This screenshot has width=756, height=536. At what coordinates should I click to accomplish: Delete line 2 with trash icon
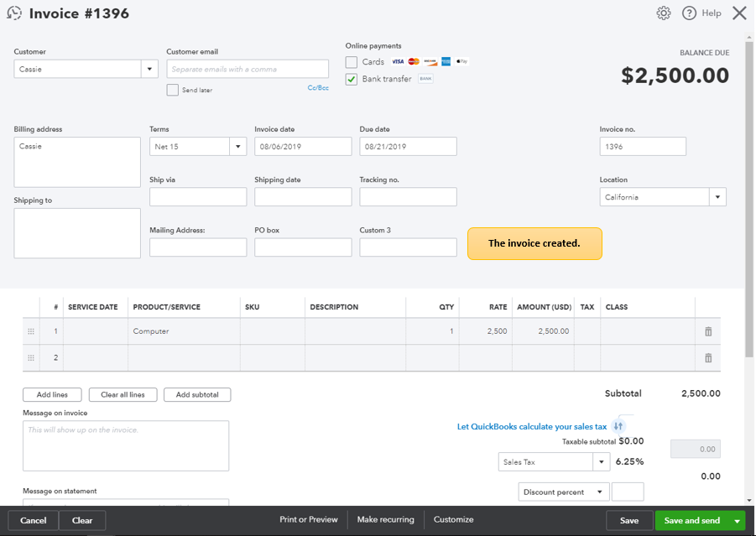point(708,357)
